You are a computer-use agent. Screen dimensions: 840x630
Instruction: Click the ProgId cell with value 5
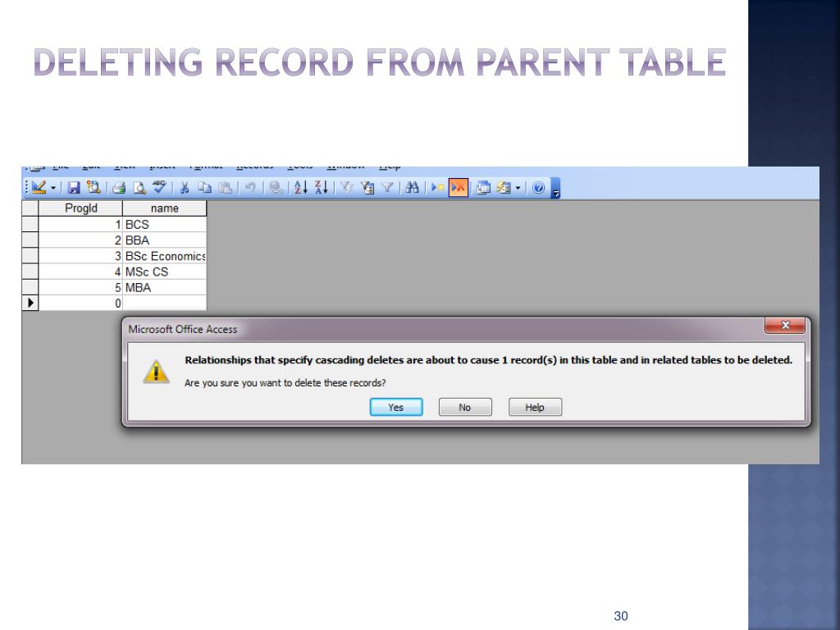81,288
